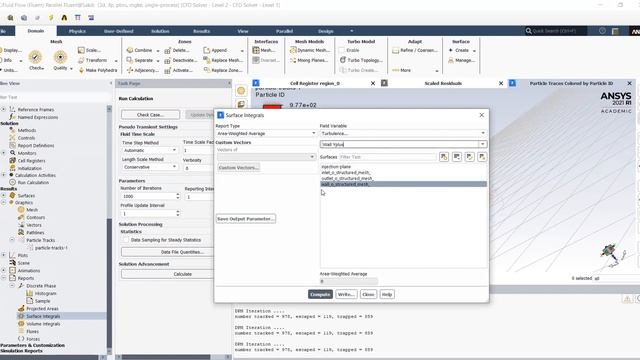
Task: Open Adjacency zones tool
Action: (142, 70)
